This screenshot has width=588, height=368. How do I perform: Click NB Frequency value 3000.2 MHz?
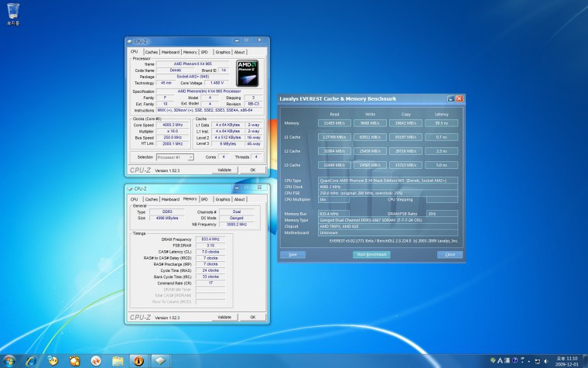pos(237,224)
